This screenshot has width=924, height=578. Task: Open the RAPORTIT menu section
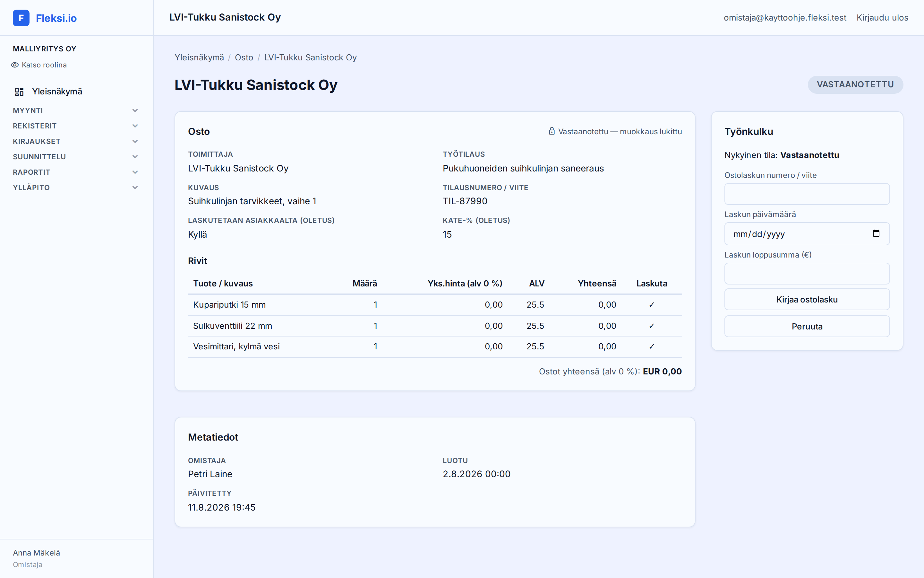pos(76,172)
